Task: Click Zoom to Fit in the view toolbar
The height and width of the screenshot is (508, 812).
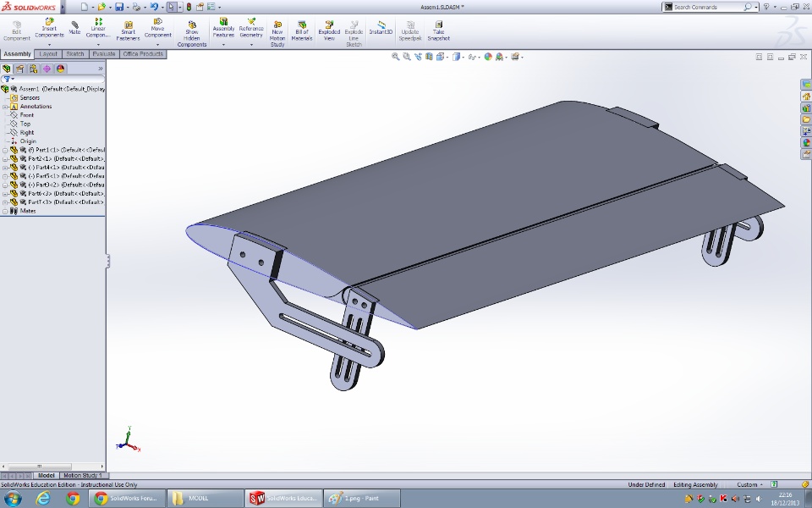Action: click(x=396, y=57)
